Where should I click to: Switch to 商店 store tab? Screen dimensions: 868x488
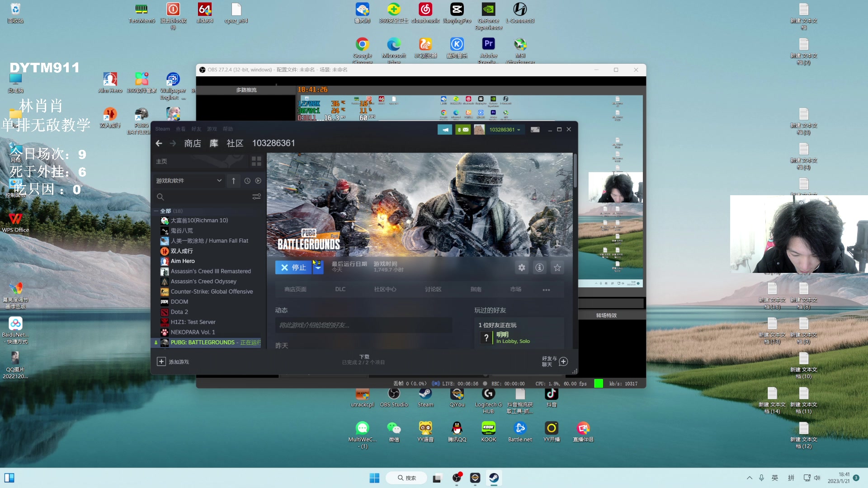tap(193, 143)
